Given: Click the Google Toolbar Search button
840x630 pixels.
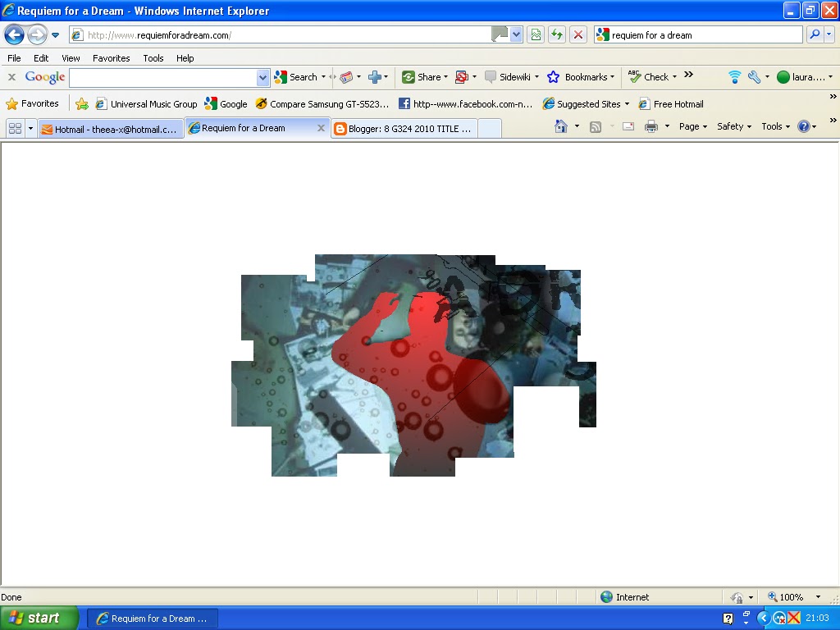Looking at the screenshot, I should coord(296,77).
